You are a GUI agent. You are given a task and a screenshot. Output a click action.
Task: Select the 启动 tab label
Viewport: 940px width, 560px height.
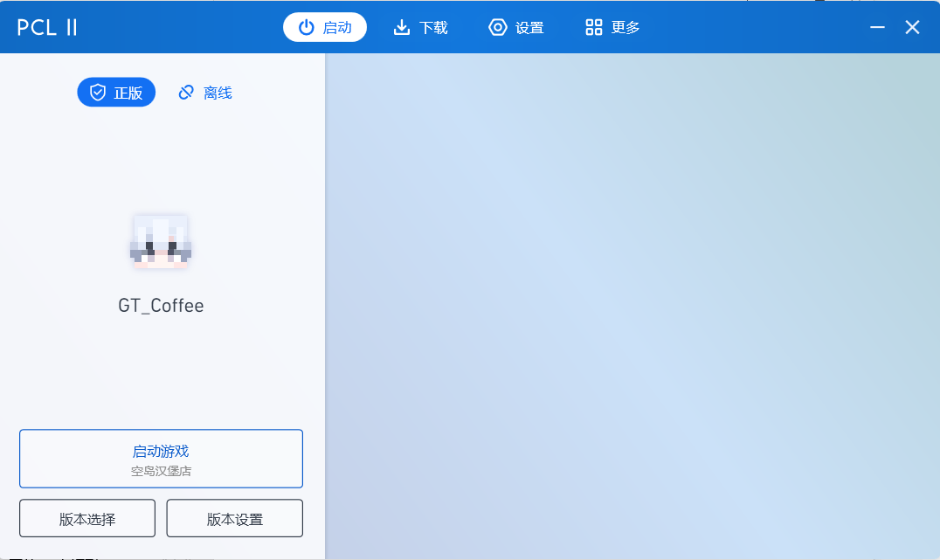click(x=337, y=28)
